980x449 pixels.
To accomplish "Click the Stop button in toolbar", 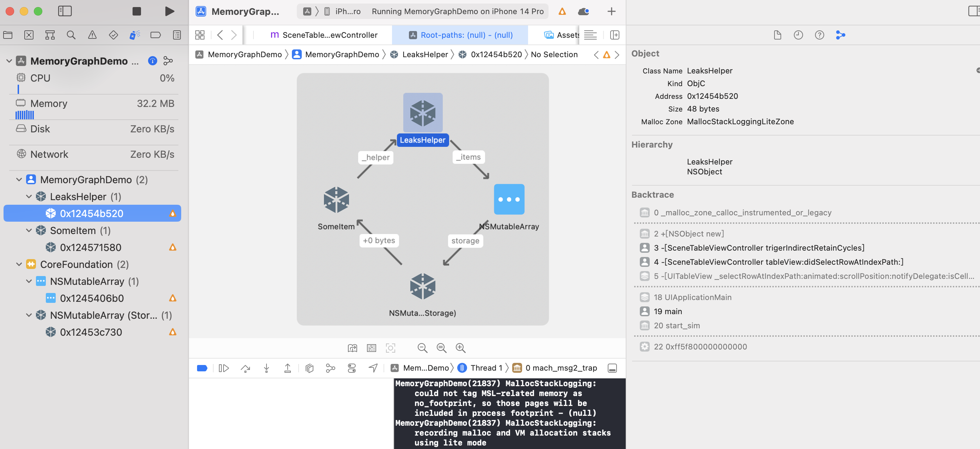I will 136,11.
